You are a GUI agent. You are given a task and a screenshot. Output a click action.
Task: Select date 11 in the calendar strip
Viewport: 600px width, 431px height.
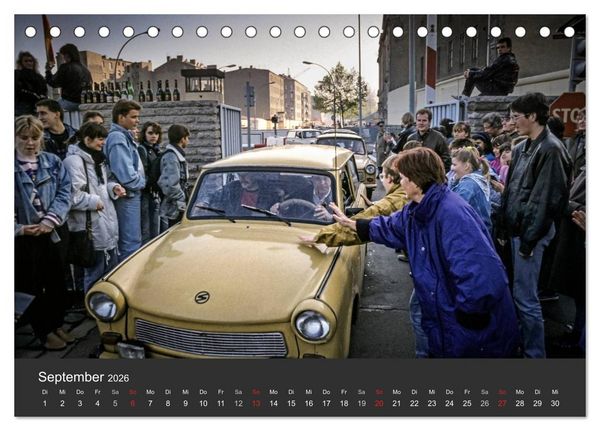(221, 403)
